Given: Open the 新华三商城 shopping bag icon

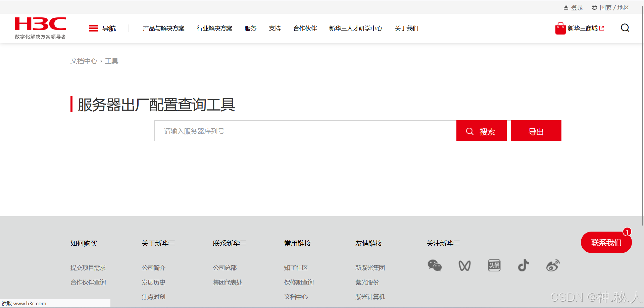Looking at the screenshot, I should pos(560,28).
